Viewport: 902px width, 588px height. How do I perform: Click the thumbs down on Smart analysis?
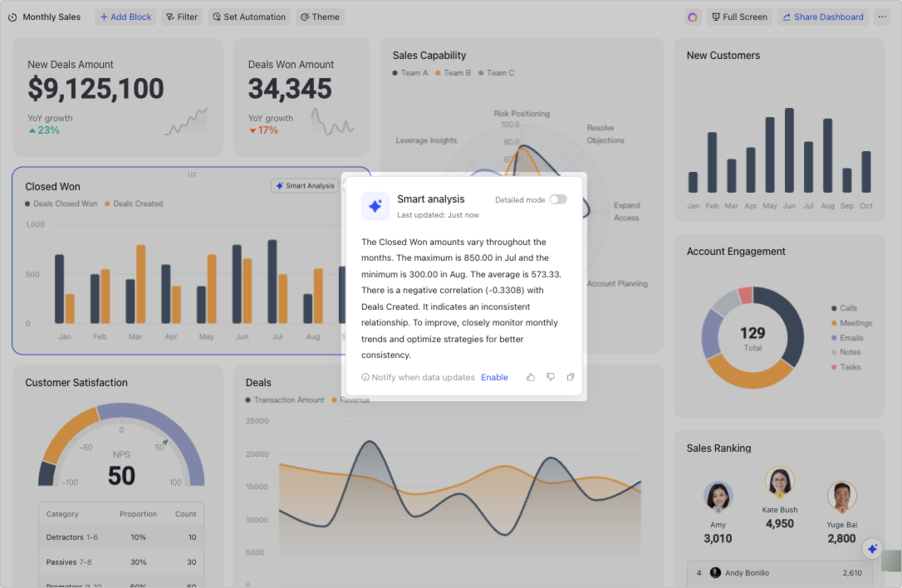click(x=551, y=377)
